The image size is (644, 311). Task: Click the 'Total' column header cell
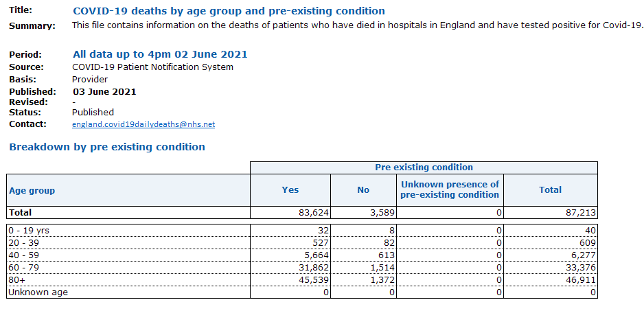(x=550, y=190)
